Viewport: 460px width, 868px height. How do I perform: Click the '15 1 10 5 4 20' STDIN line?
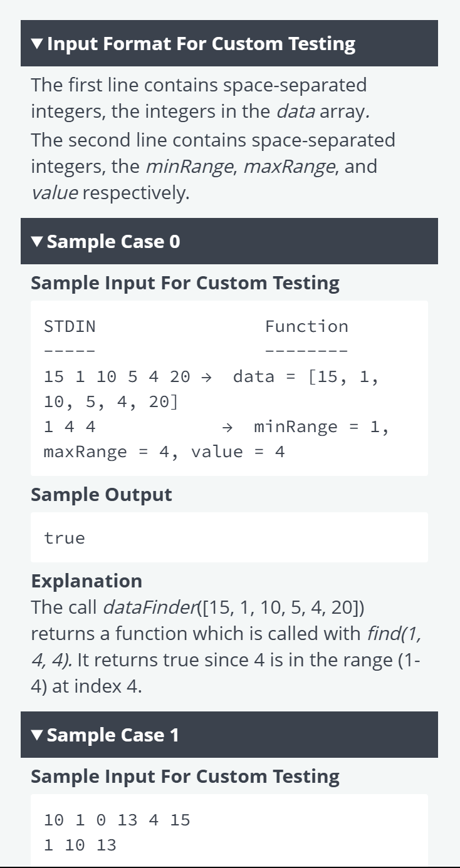point(117,376)
